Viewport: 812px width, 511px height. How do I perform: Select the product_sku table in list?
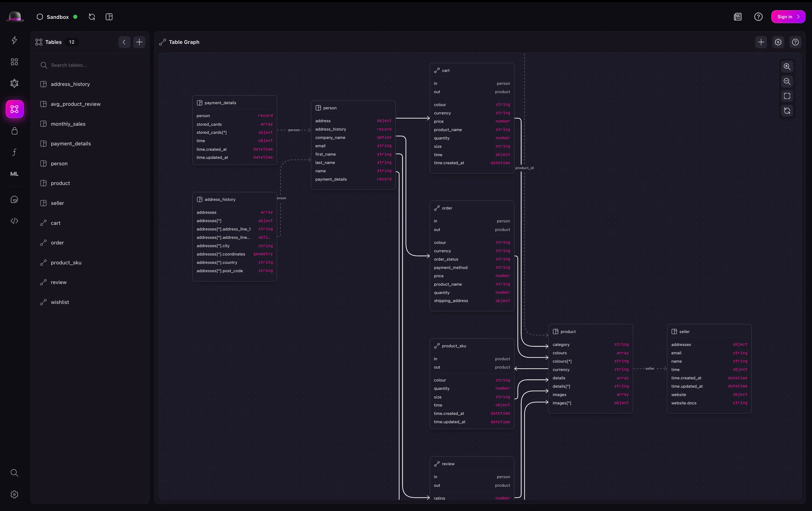[66, 262]
